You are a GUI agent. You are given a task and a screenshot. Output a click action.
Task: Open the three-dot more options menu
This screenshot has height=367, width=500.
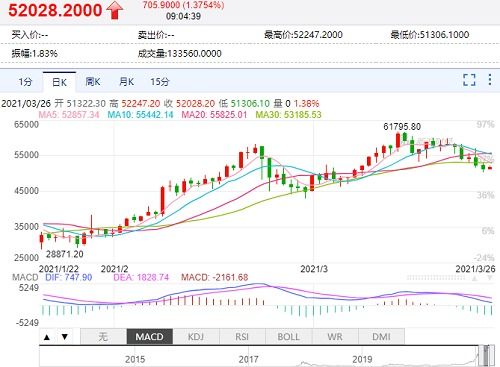490,80
